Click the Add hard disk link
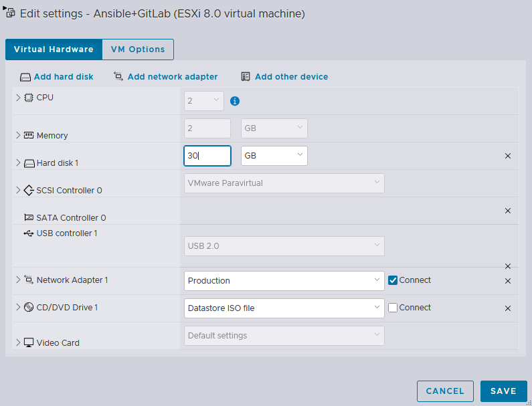The image size is (532, 406). click(x=64, y=77)
